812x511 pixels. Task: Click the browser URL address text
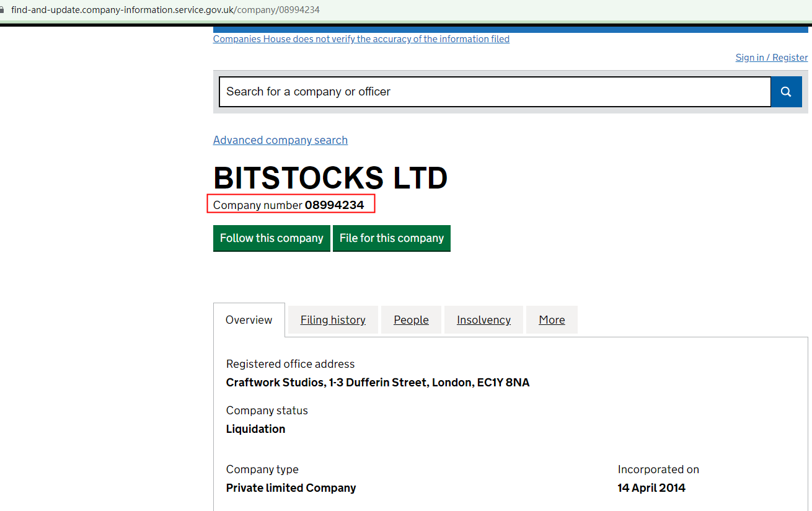[165, 10]
